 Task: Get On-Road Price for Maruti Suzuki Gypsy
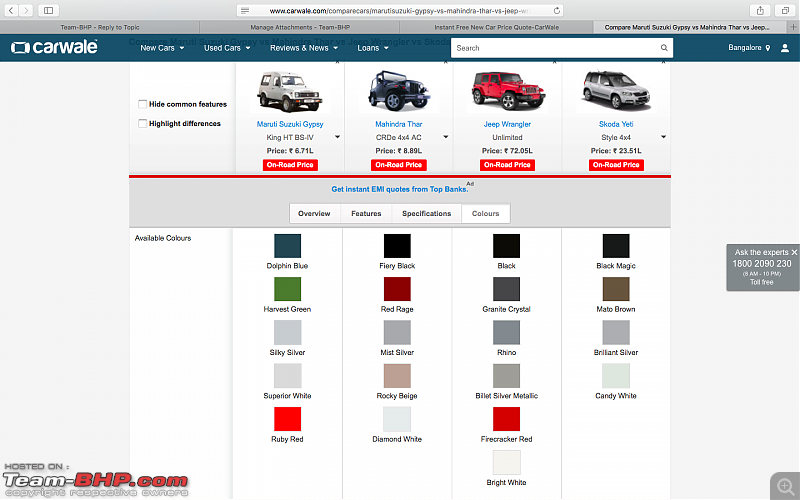(x=290, y=165)
